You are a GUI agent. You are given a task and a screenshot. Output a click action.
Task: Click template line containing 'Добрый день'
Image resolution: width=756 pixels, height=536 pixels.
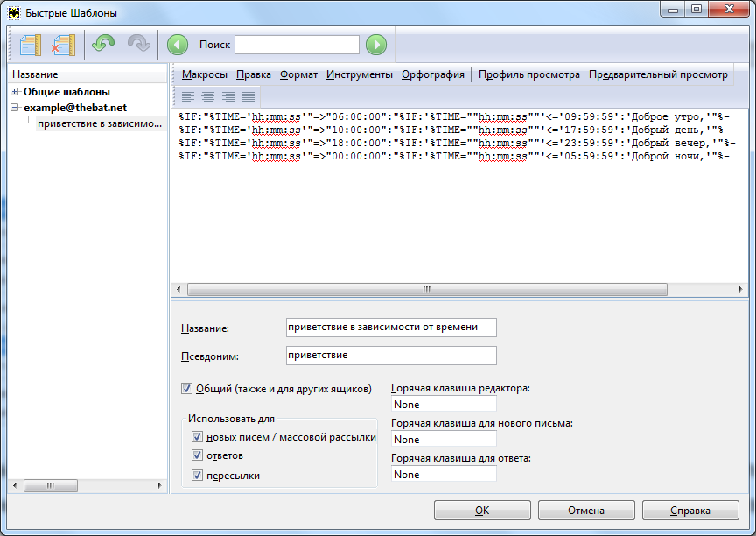click(454, 130)
